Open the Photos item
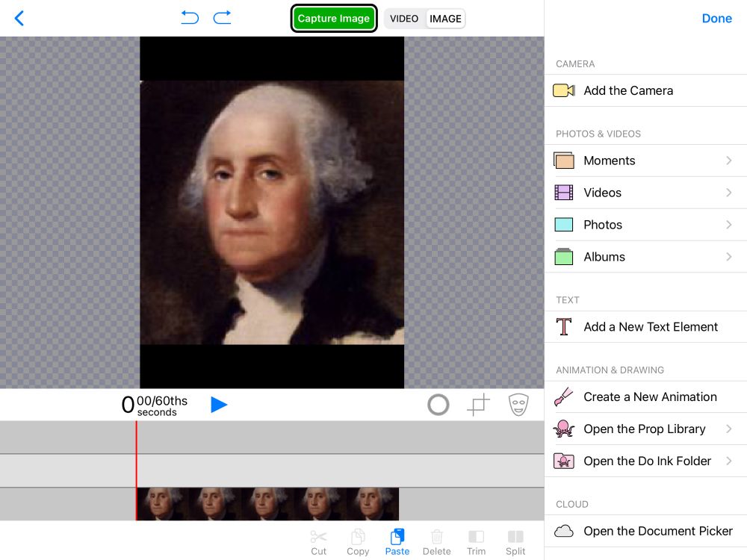The image size is (747, 560). pos(645,224)
